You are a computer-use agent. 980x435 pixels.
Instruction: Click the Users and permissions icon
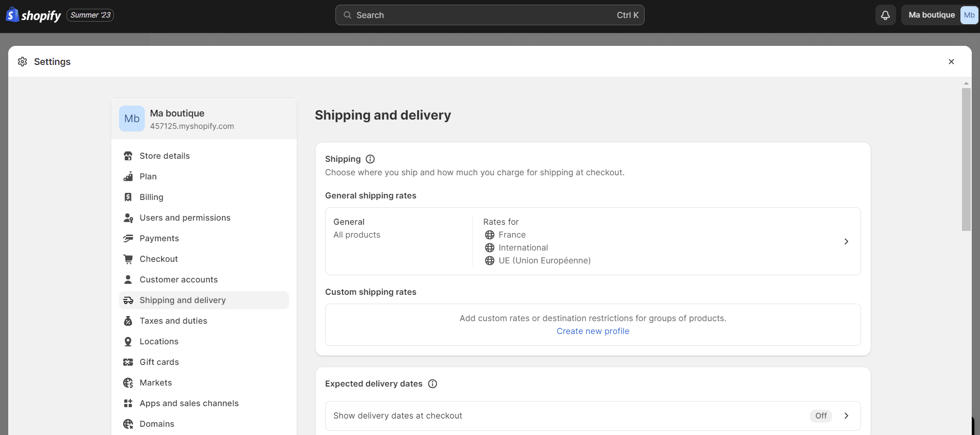click(x=128, y=217)
